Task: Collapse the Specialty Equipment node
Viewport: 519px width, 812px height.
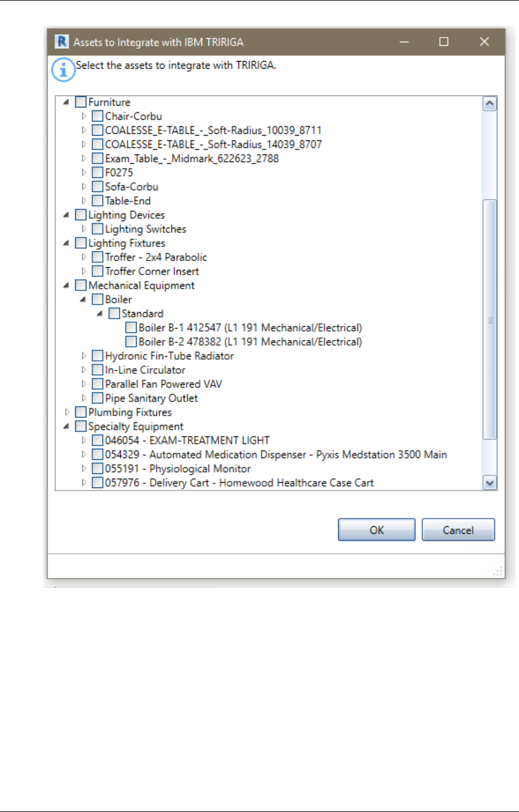Action: pos(67,426)
